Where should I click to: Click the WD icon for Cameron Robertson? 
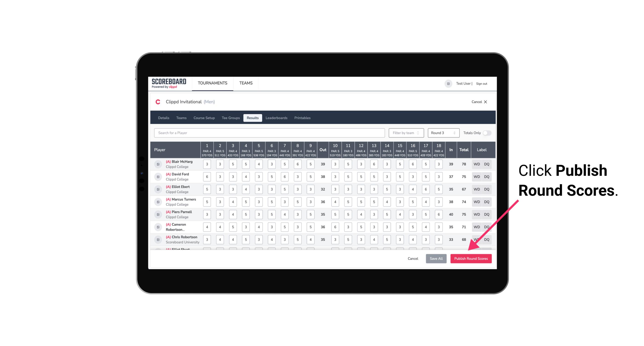pyautogui.click(x=477, y=227)
